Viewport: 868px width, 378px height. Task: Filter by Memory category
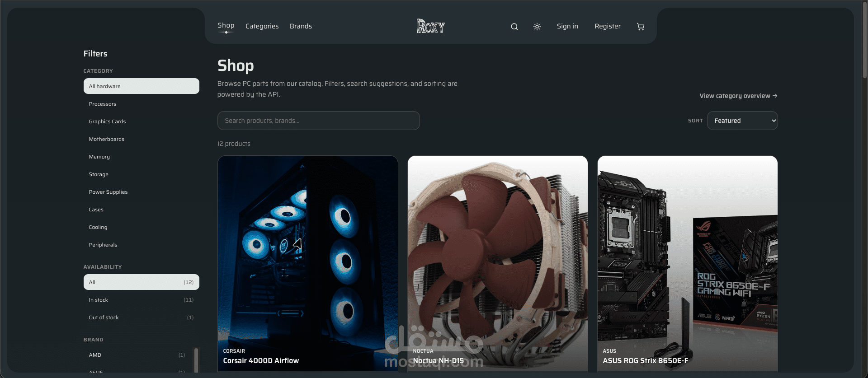[x=141, y=157]
